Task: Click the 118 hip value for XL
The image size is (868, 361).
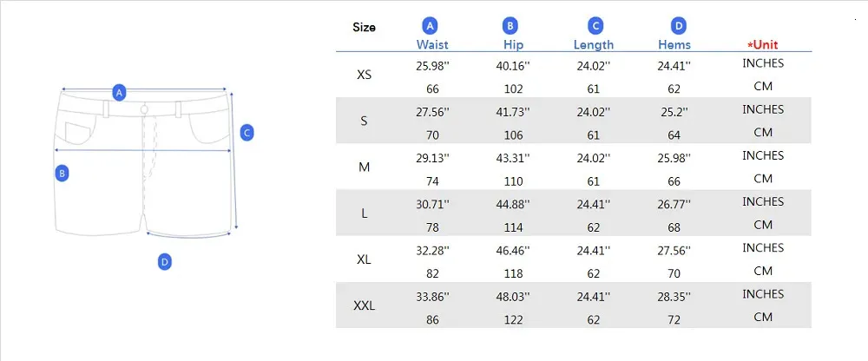Action: coord(513,273)
